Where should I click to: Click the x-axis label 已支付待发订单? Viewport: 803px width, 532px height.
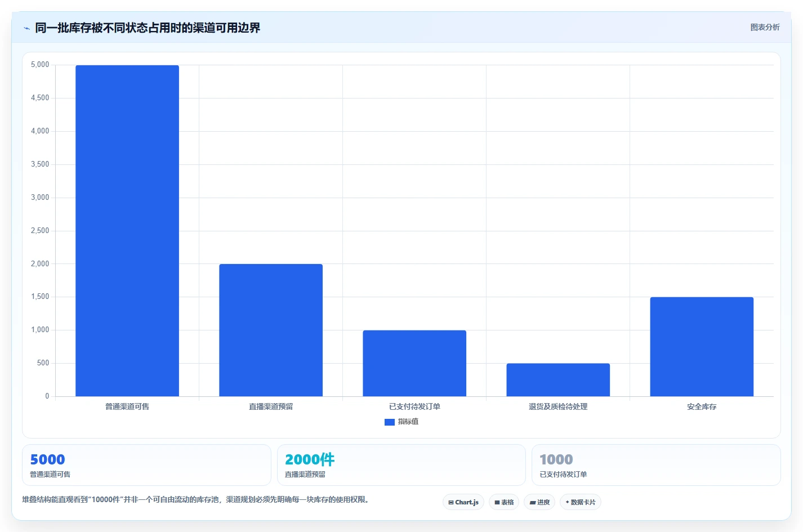coord(414,406)
